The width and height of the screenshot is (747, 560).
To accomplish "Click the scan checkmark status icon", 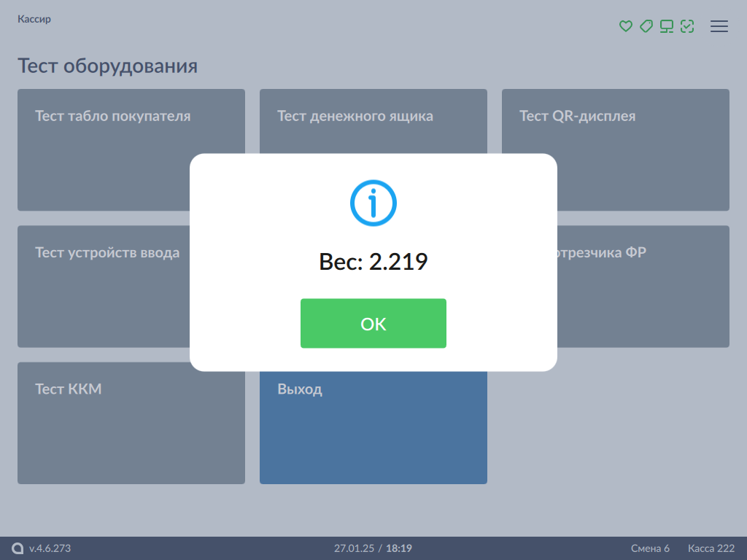I will (x=686, y=26).
